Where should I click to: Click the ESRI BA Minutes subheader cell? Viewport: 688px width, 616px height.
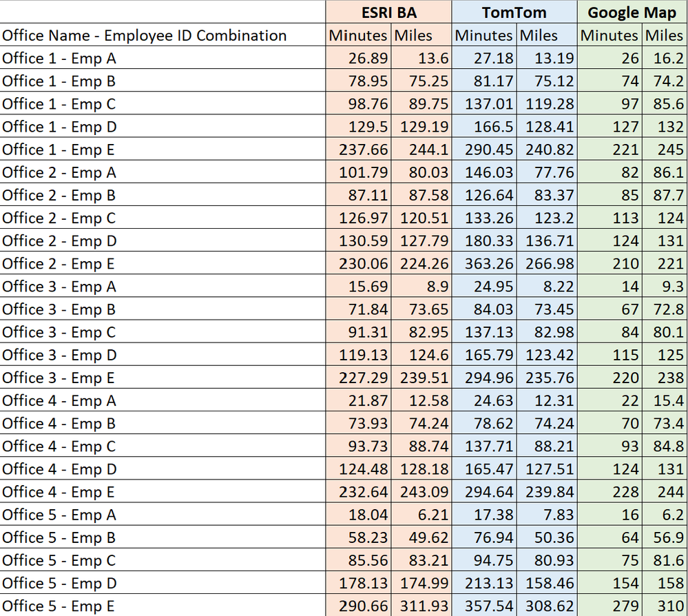pyautogui.click(x=358, y=35)
